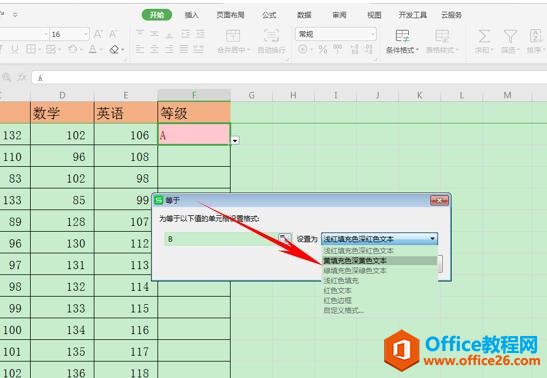
Task: Click the increase font size icon
Action: [x=98, y=34]
